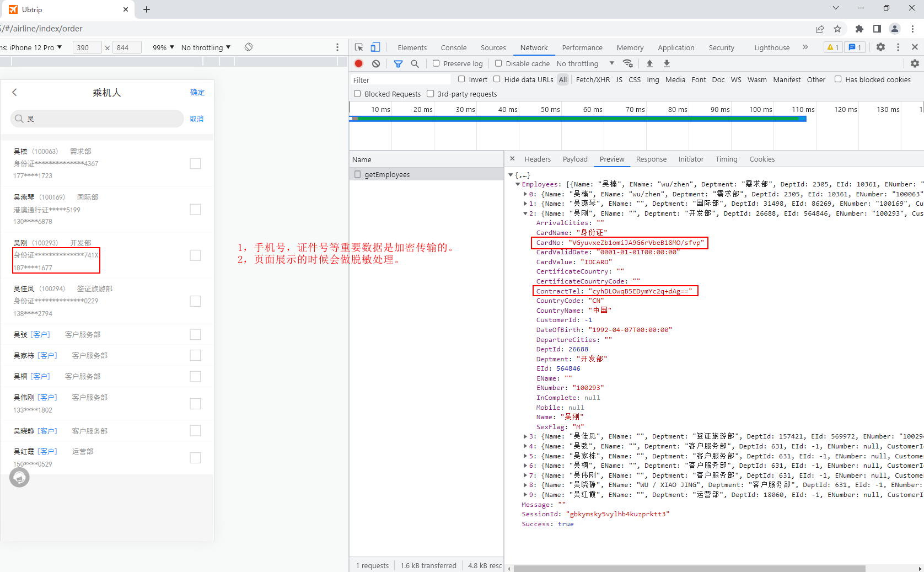Click the network timeline overview bar
This screenshot has height=572, width=924.
coord(578,119)
